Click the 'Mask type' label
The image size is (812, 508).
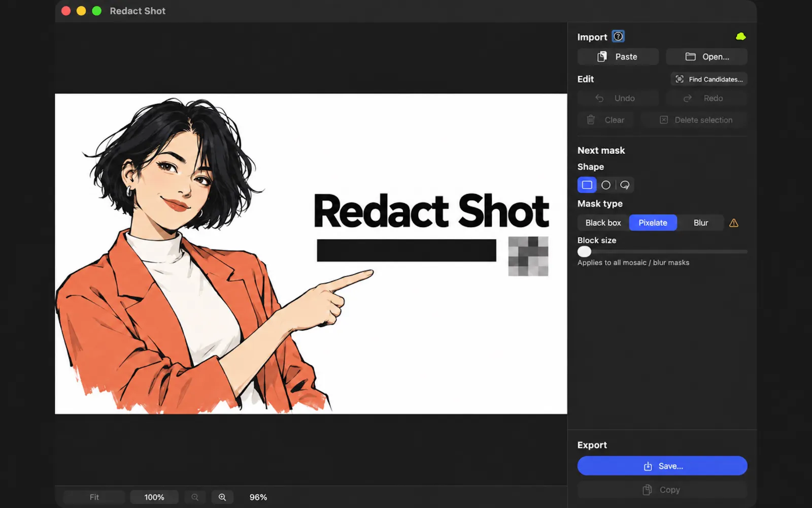pos(600,204)
